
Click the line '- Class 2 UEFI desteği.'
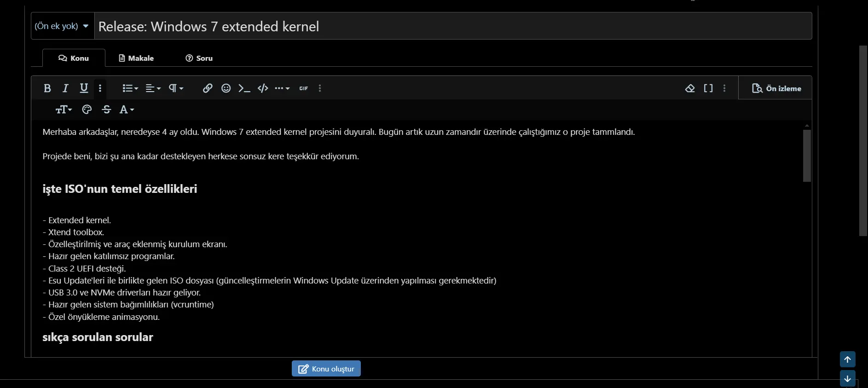84,268
